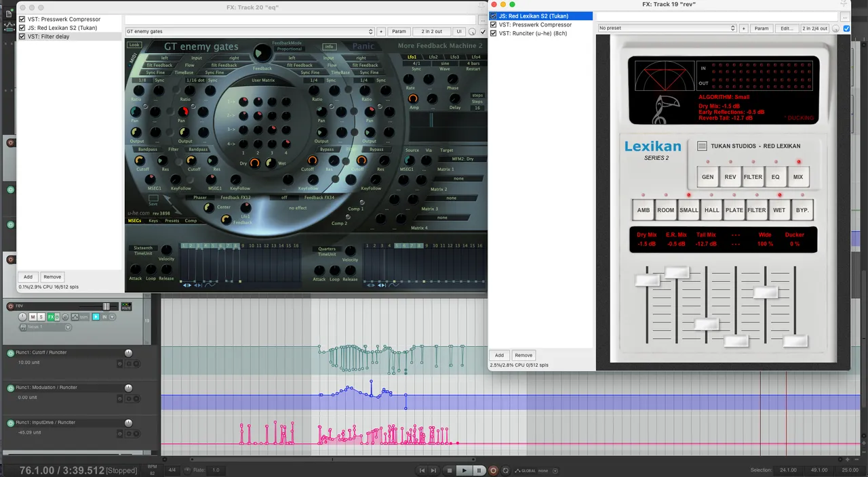The image size is (868, 477).
Task: Toggle FX bypass on the rev track
Action: [57, 317]
